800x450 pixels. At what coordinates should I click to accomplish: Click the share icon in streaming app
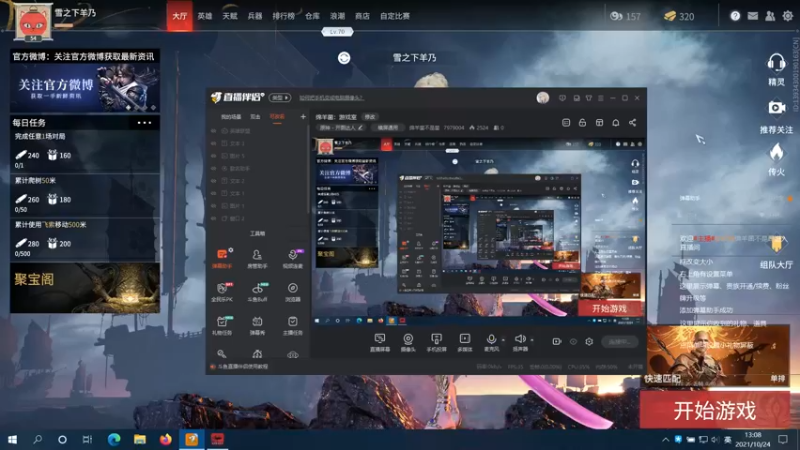pos(633,122)
